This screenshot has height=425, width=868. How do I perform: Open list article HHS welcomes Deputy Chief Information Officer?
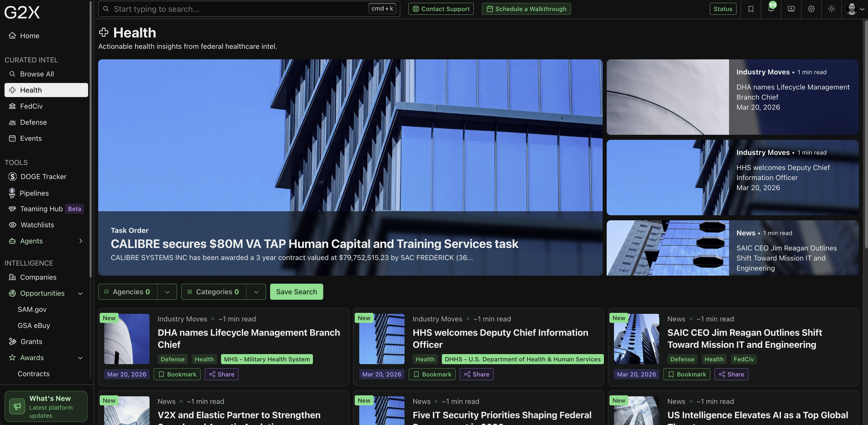pos(500,338)
